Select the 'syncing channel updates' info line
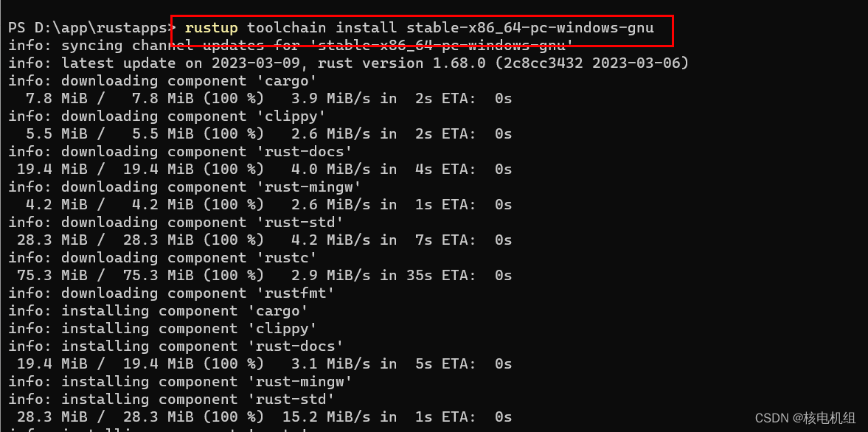868x432 pixels. click(x=291, y=46)
